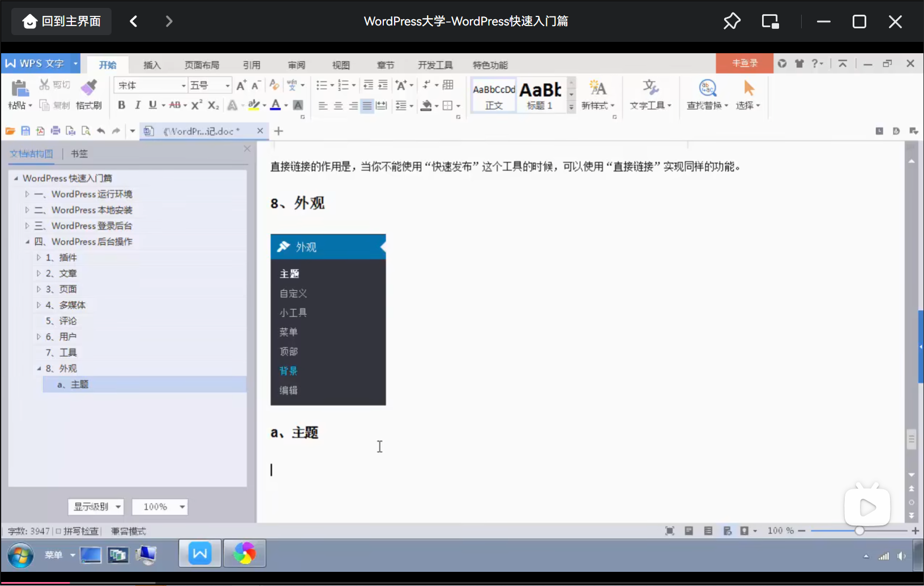Click redo arrow icon

coord(116,131)
